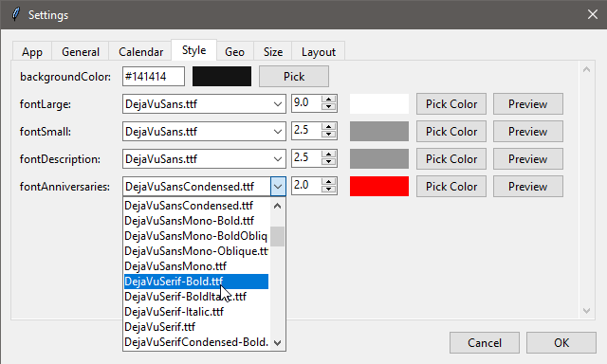Select the Calendar tab
This screenshot has height=364, width=607.
(140, 51)
